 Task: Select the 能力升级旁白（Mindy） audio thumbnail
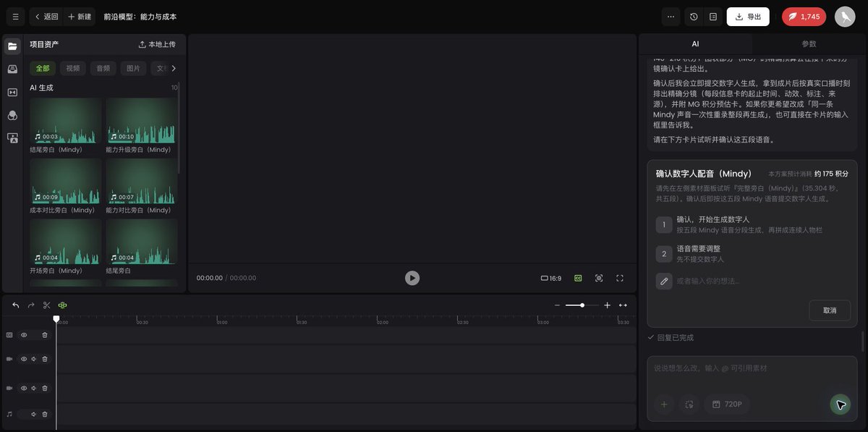[141, 121]
